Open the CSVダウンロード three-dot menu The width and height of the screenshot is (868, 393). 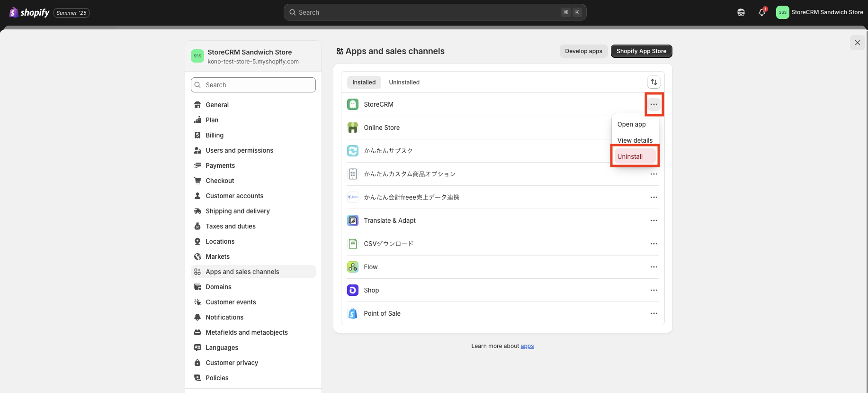pyautogui.click(x=654, y=244)
